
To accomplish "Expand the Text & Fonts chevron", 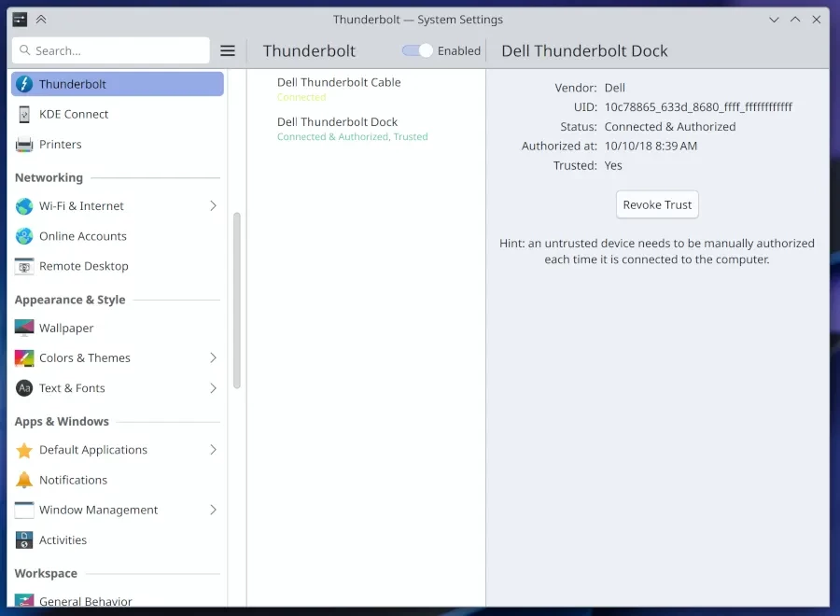I will tap(213, 388).
